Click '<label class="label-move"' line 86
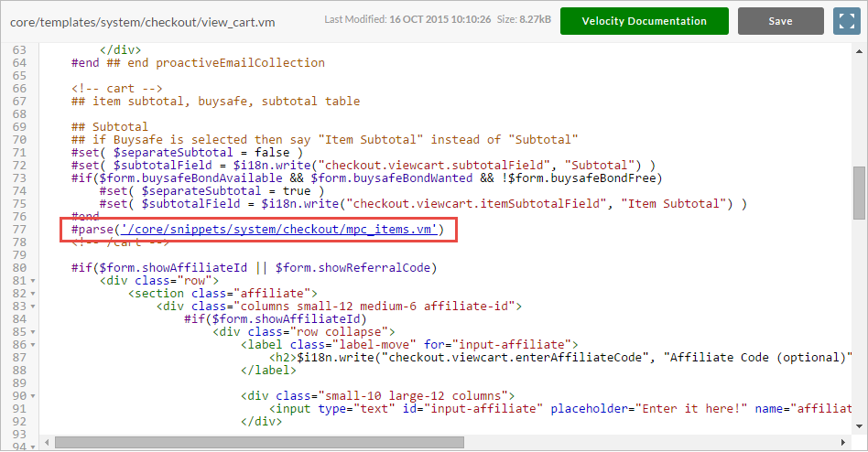The height and width of the screenshot is (452, 868). (409, 345)
